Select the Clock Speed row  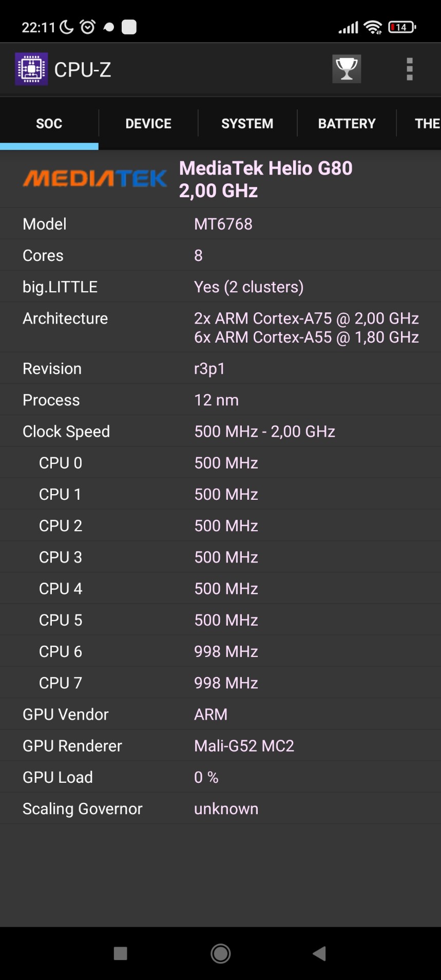220,431
